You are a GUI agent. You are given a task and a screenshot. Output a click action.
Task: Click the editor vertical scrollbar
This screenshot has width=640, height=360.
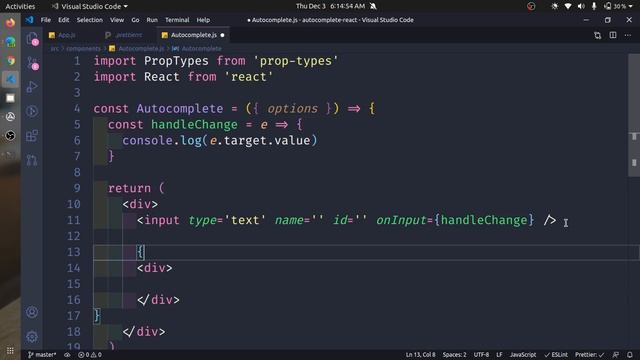click(x=634, y=116)
